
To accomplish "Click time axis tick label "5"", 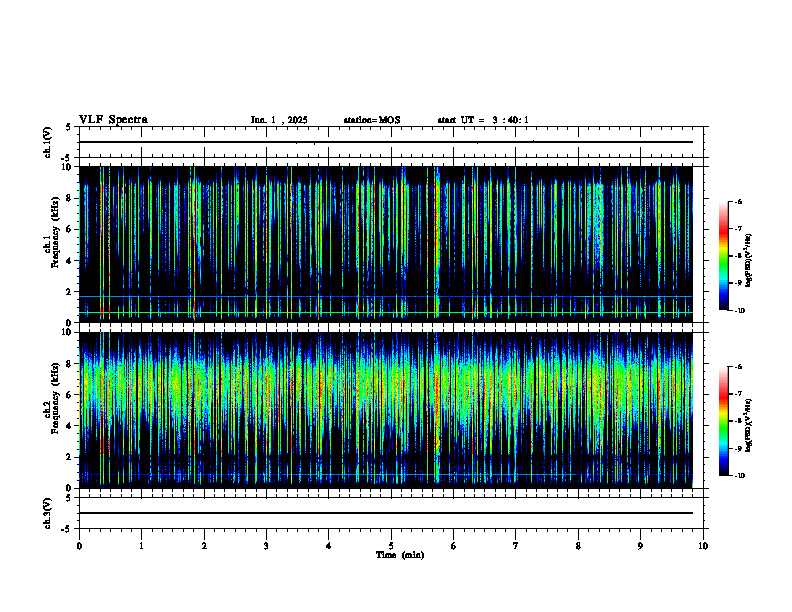I will (391, 546).
